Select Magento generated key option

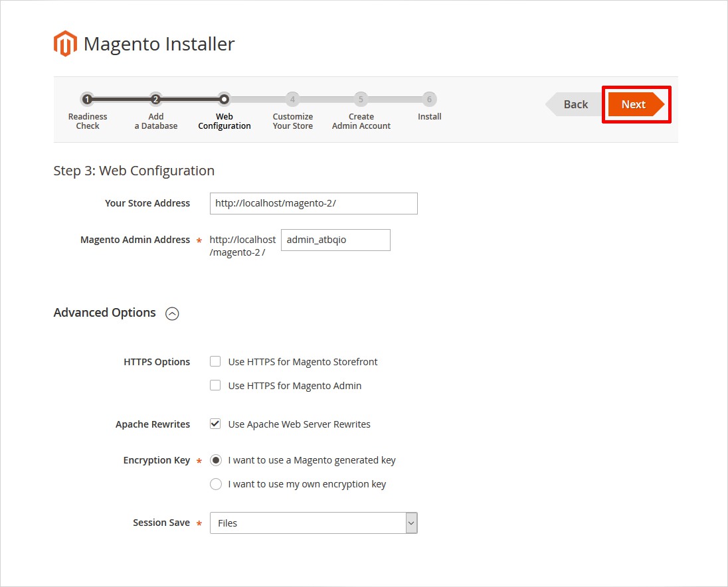tap(215, 460)
